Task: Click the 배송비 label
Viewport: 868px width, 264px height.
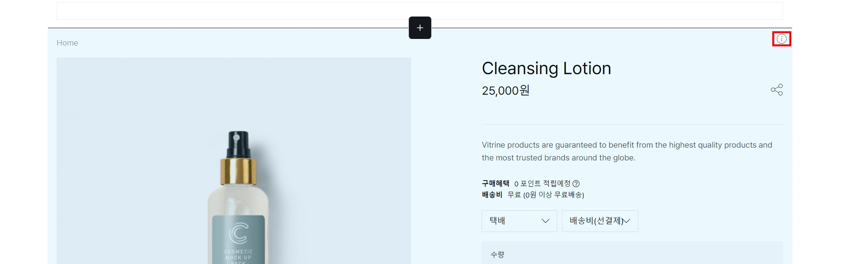Action: (492, 195)
